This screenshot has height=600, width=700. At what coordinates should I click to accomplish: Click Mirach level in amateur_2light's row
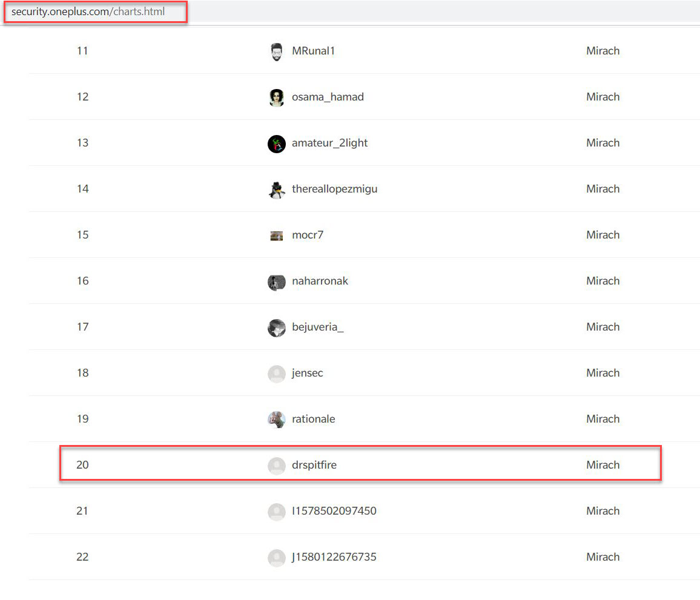click(603, 143)
